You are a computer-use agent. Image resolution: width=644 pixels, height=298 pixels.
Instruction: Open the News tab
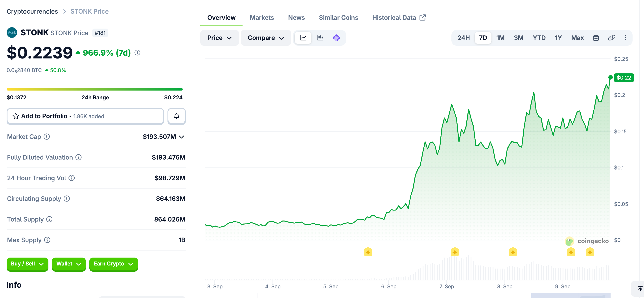(x=296, y=17)
